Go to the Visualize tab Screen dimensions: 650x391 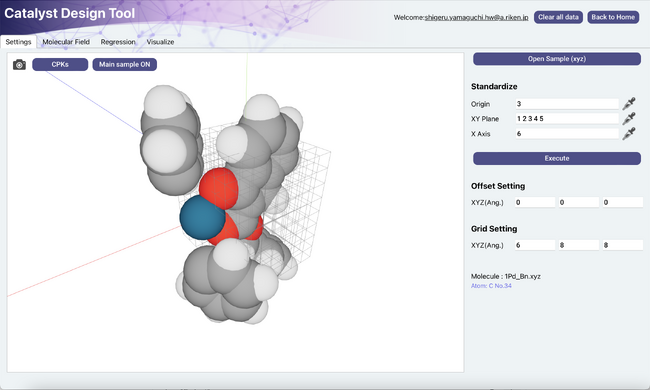click(160, 42)
